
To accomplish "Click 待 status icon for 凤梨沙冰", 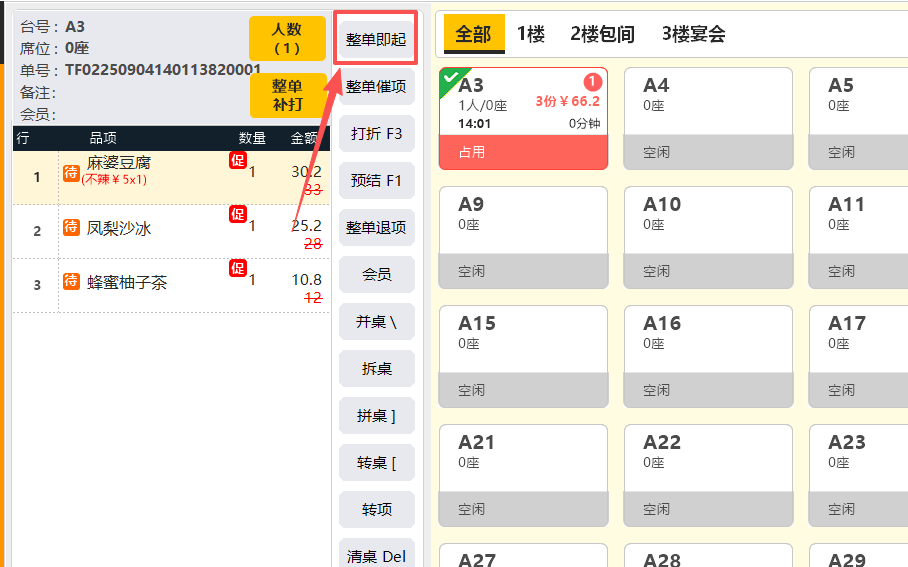I will (71, 226).
